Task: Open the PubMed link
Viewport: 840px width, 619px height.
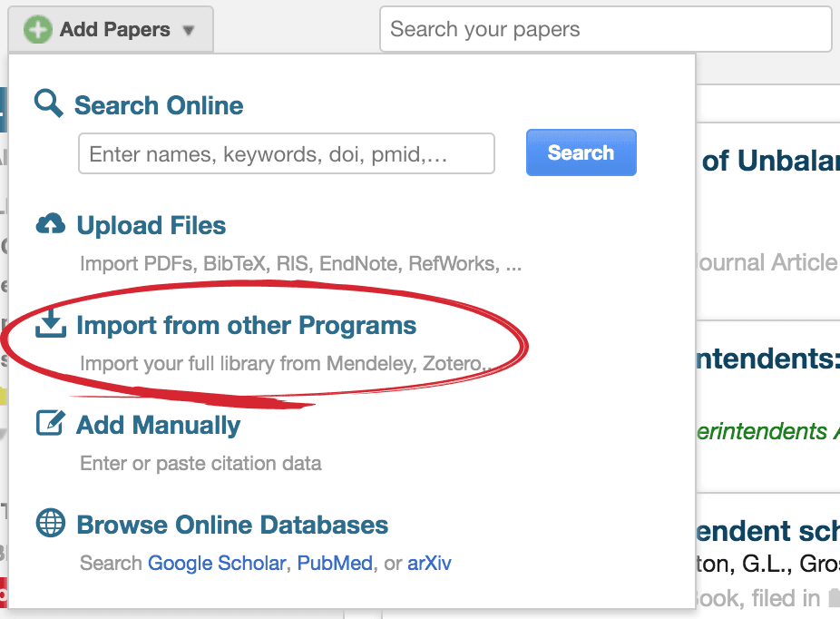Action: click(335, 564)
